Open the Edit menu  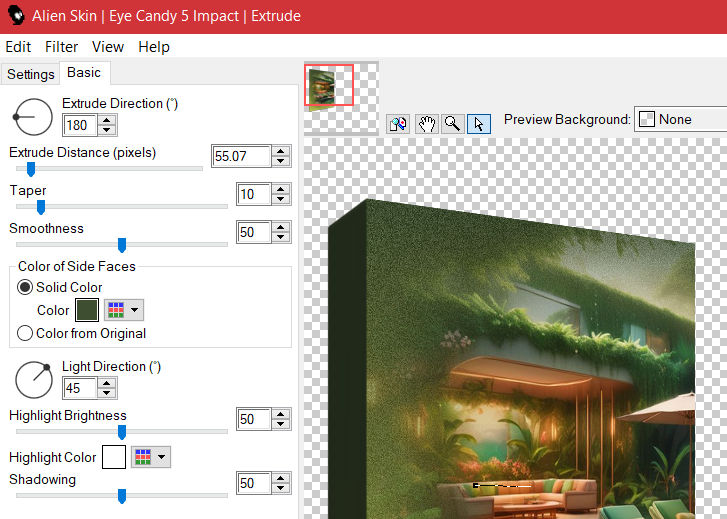(x=18, y=47)
